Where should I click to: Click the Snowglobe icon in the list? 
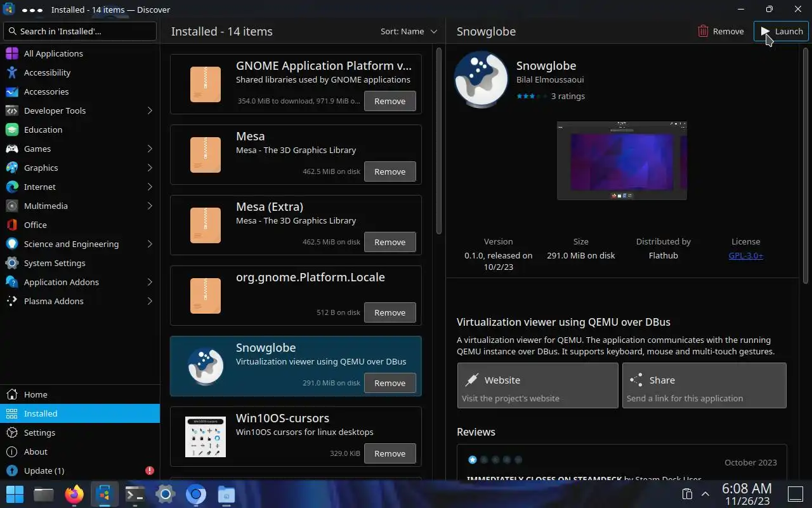coord(206,366)
